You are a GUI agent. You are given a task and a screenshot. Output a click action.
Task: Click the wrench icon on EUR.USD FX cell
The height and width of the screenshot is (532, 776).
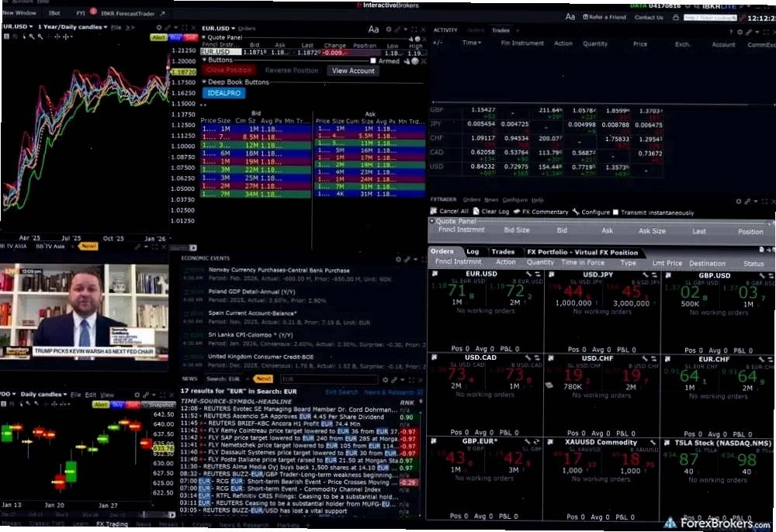(528, 274)
